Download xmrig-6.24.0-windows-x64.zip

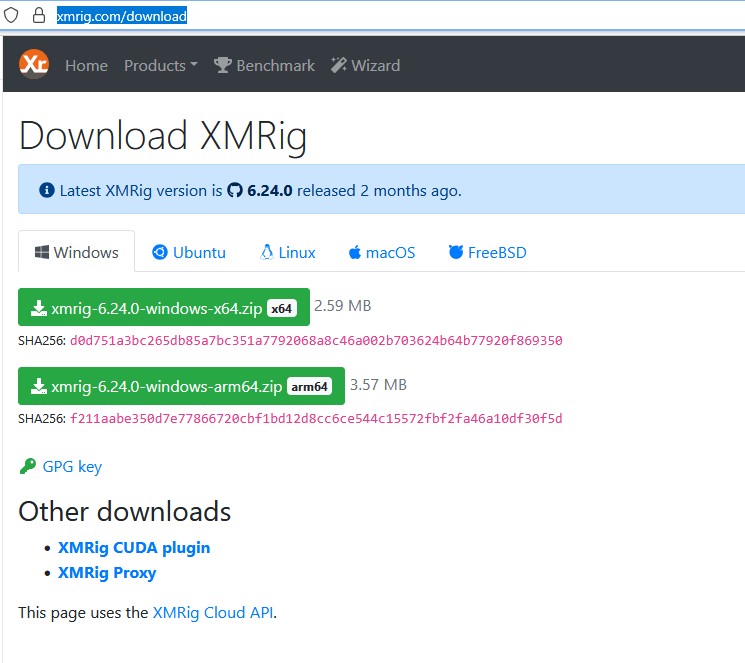coord(163,308)
